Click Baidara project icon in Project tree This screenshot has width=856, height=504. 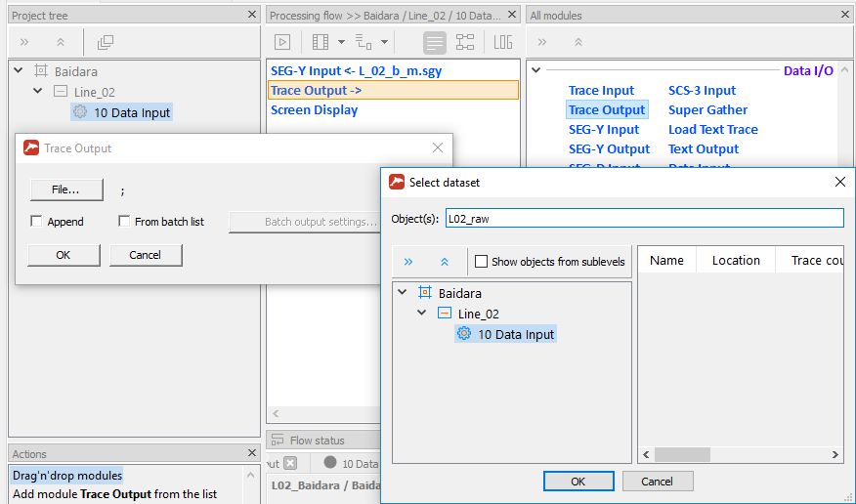[x=41, y=71]
